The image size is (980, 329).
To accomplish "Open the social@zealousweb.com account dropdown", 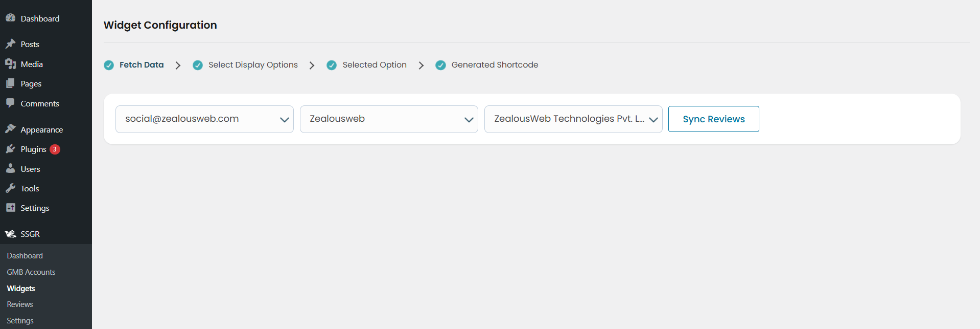I will pos(204,119).
